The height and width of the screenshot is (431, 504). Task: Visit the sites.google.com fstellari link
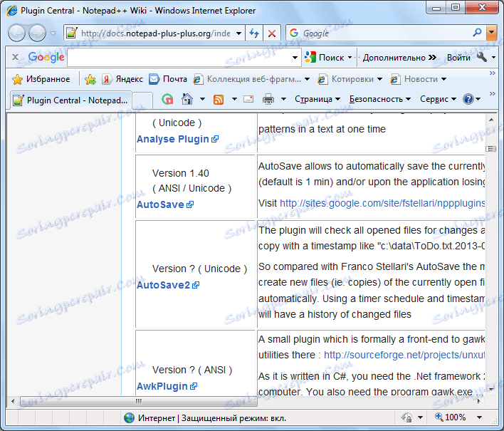(382, 203)
